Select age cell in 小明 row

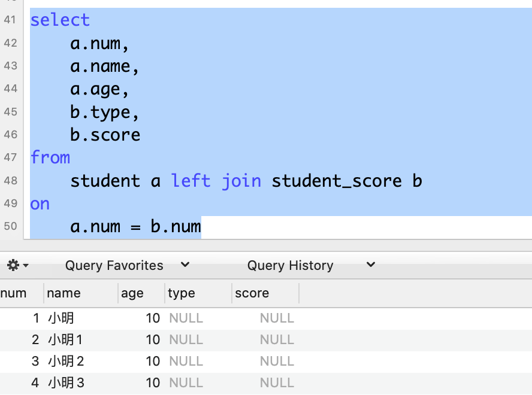tap(153, 318)
